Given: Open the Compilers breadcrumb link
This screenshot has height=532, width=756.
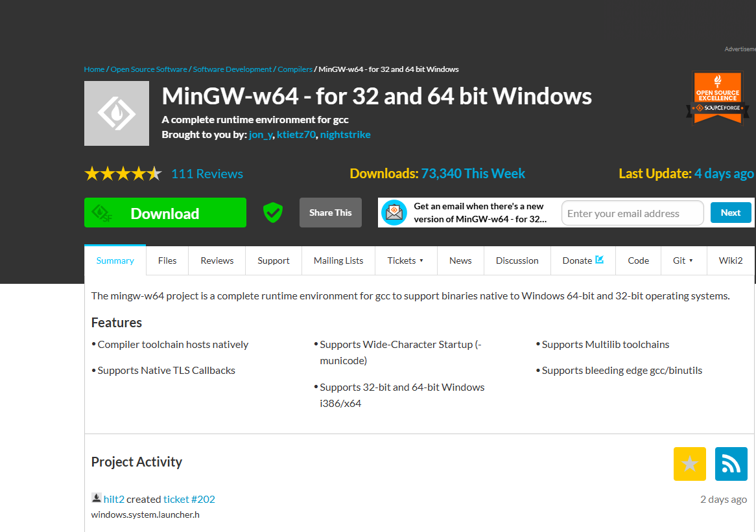Looking at the screenshot, I should 295,69.
